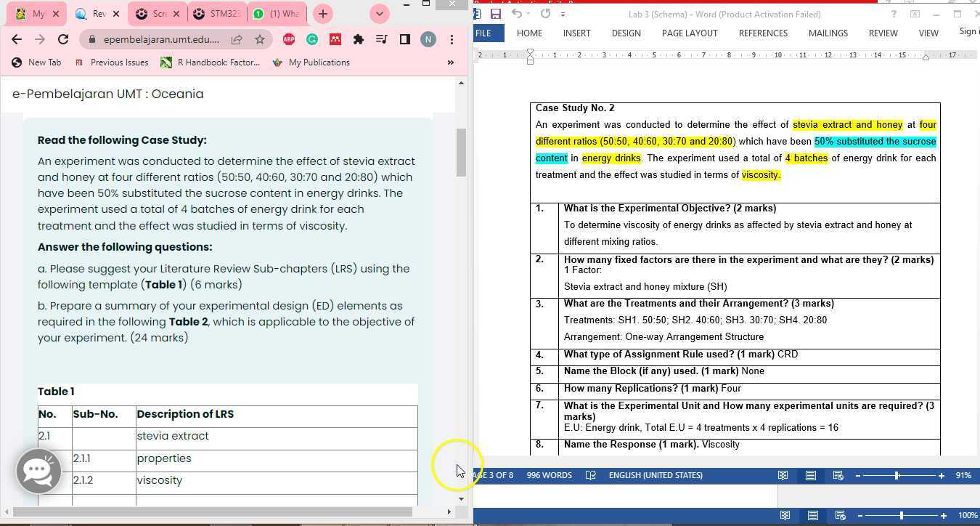Click the N profile avatar in Chrome

click(428, 39)
